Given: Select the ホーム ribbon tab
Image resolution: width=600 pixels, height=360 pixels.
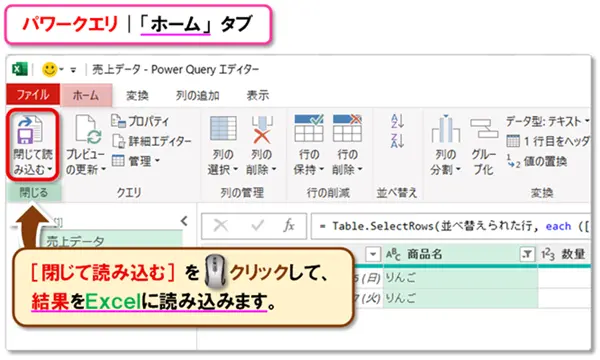Looking at the screenshot, I should 86,95.
